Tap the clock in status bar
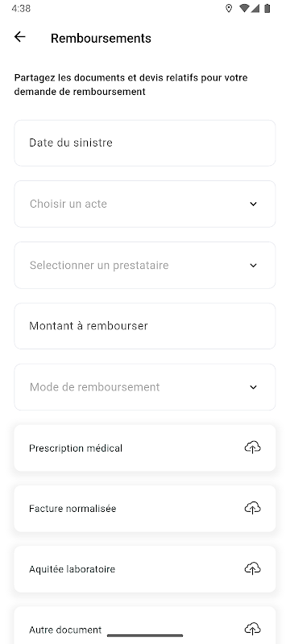The width and height of the screenshot is (290, 644). click(x=21, y=8)
